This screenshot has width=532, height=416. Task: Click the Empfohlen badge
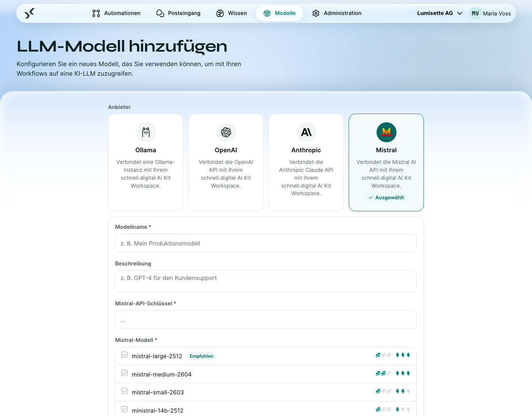(x=202, y=356)
